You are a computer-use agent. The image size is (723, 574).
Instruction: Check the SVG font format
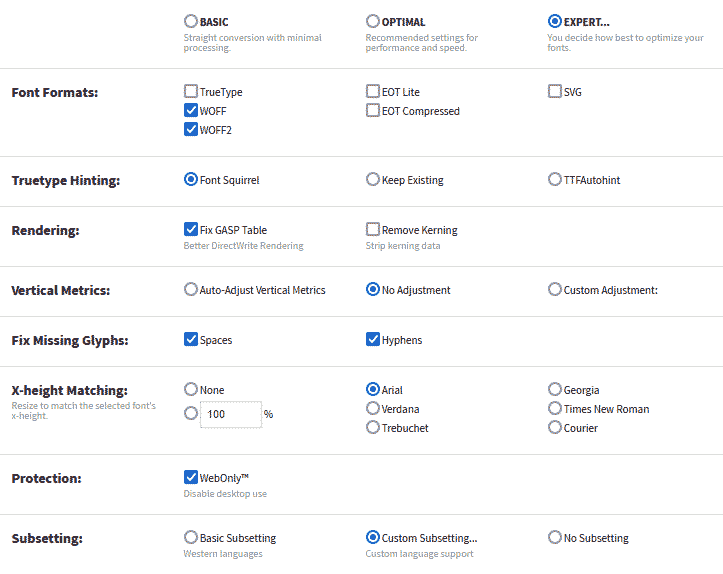coord(555,92)
